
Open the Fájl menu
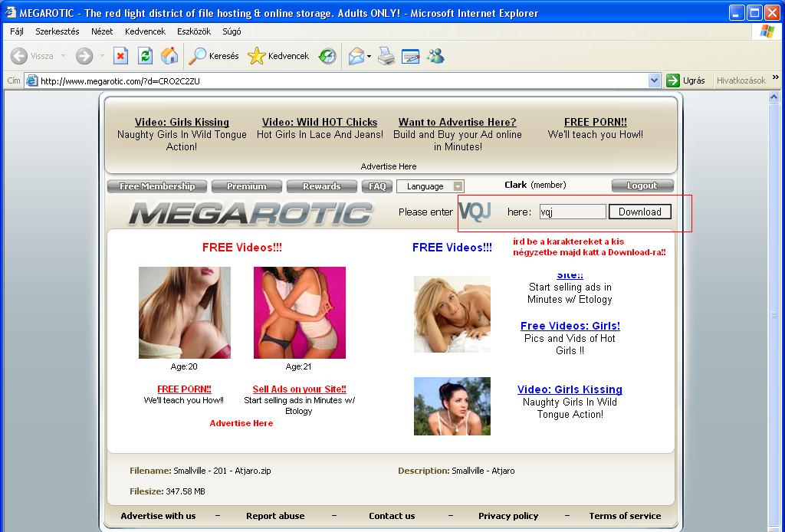pyautogui.click(x=17, y=31)
